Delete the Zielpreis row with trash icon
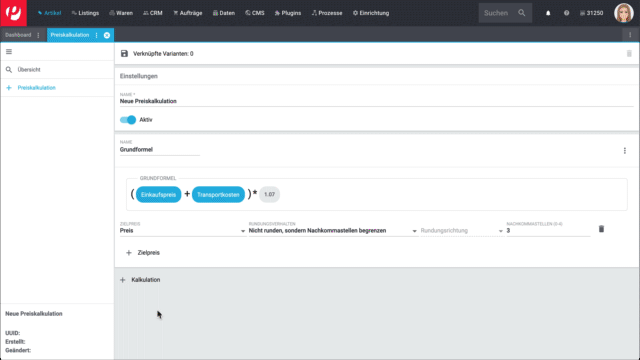The width and height of the screenshot is (640, 360). [x=601, y=229]
